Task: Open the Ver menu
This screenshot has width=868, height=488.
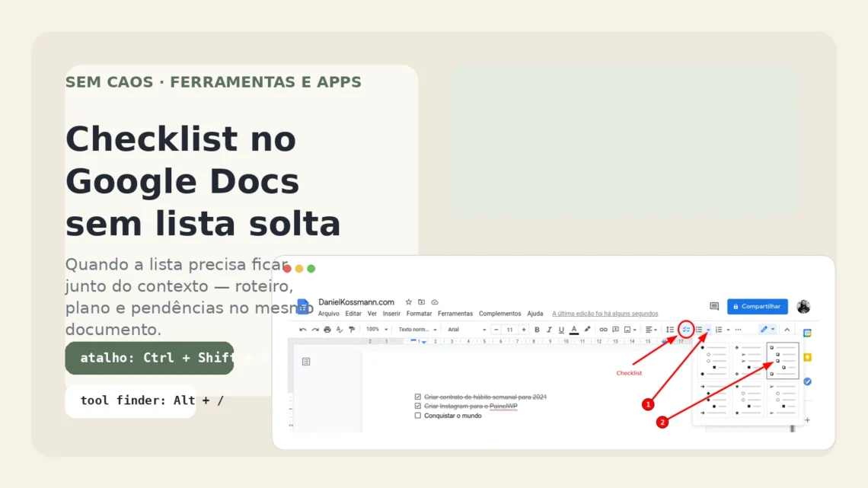Action: [x=372, y=314]
